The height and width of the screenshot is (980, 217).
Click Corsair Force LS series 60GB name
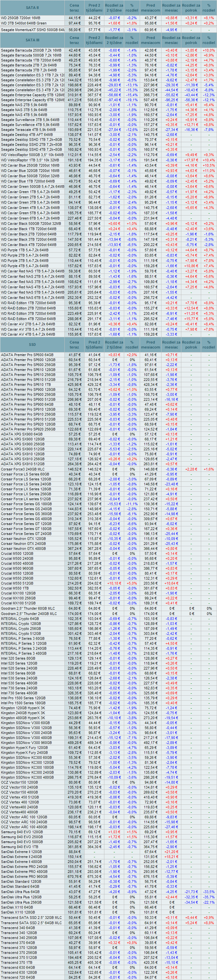pyautogui.click(x=25, y=474)
